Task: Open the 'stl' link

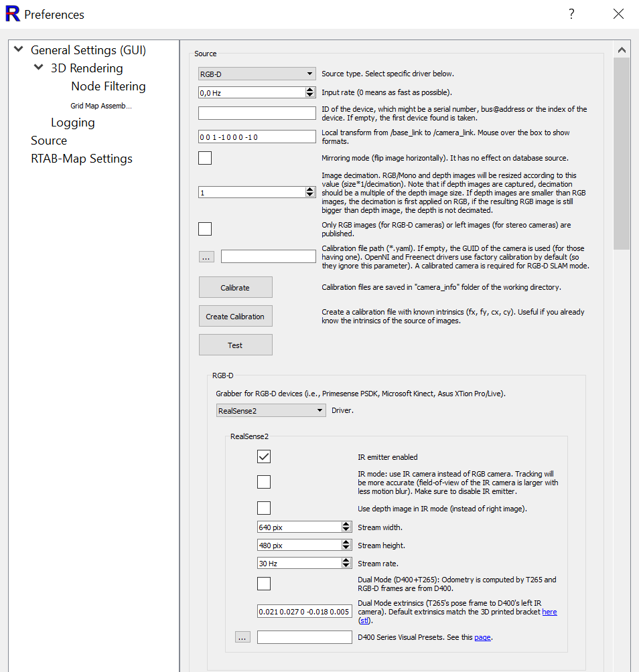Action: click(364, 620)
